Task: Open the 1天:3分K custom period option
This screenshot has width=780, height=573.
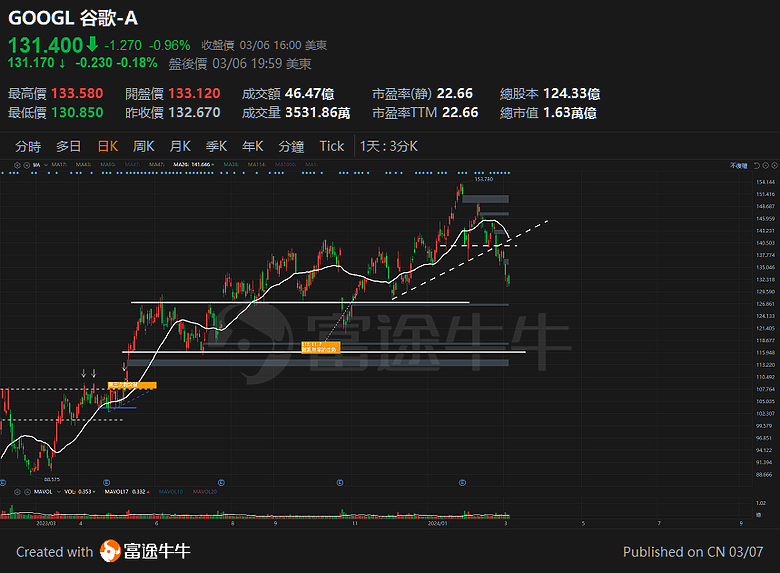Action: pyautogui.click(x=389, y=146)
